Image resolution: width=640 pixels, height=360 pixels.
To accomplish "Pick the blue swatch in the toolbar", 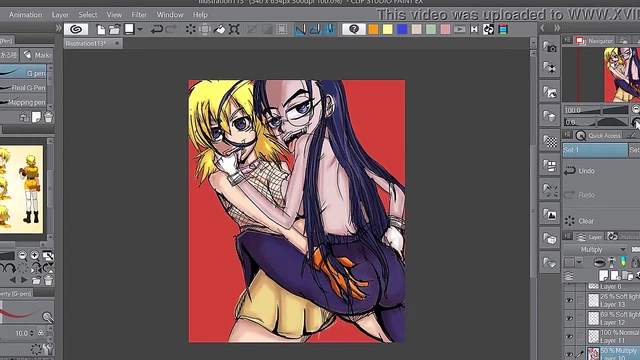I will tap(402, 29).
